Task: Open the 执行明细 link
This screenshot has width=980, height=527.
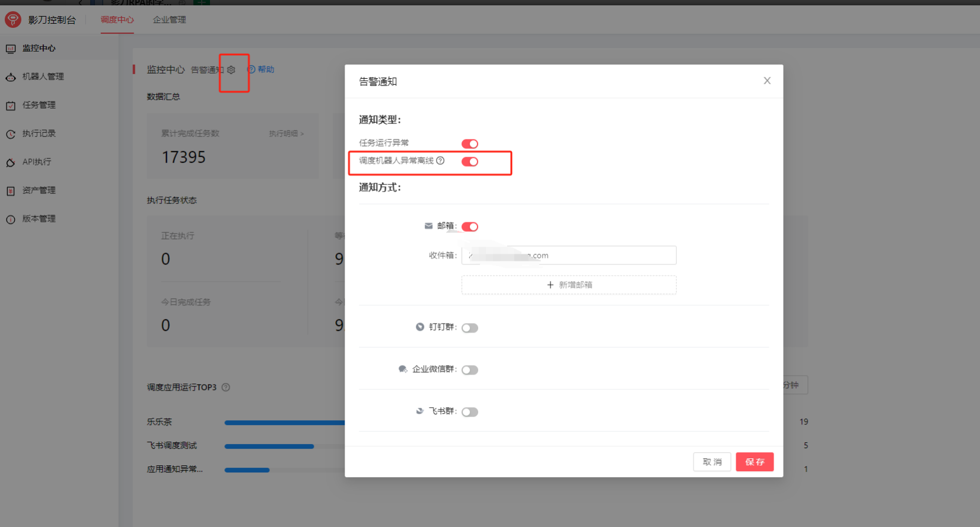Action: coord(287,133)
